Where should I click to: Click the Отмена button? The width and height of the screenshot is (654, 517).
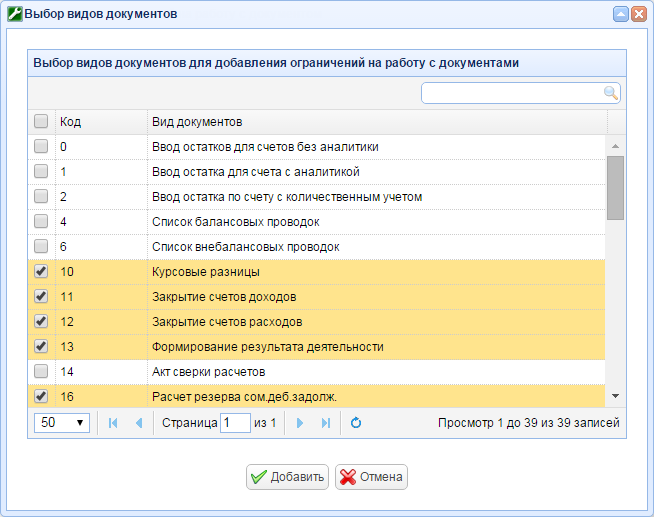tap(371, 477)
